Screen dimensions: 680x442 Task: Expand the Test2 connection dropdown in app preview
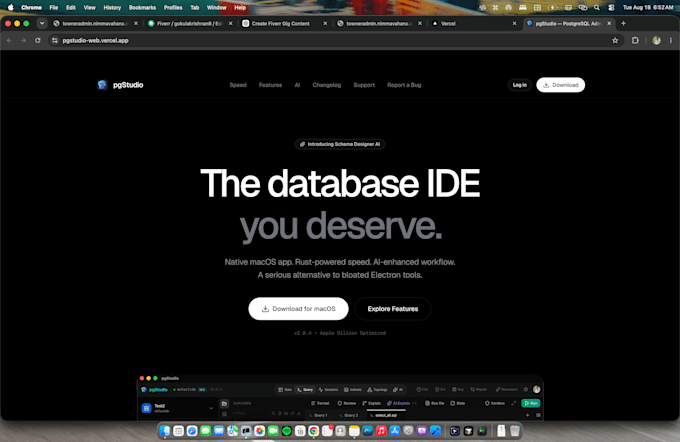point(211,408)
